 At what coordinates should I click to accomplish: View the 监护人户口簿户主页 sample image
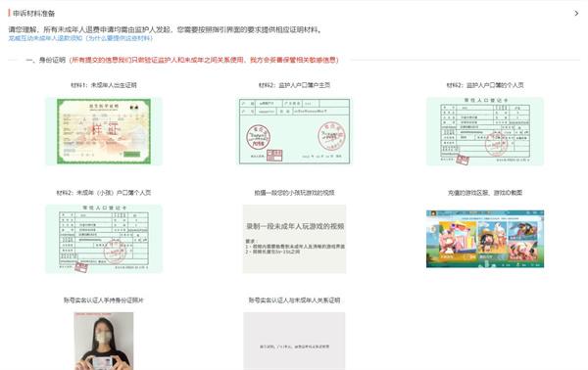click(x=294, y=131)
